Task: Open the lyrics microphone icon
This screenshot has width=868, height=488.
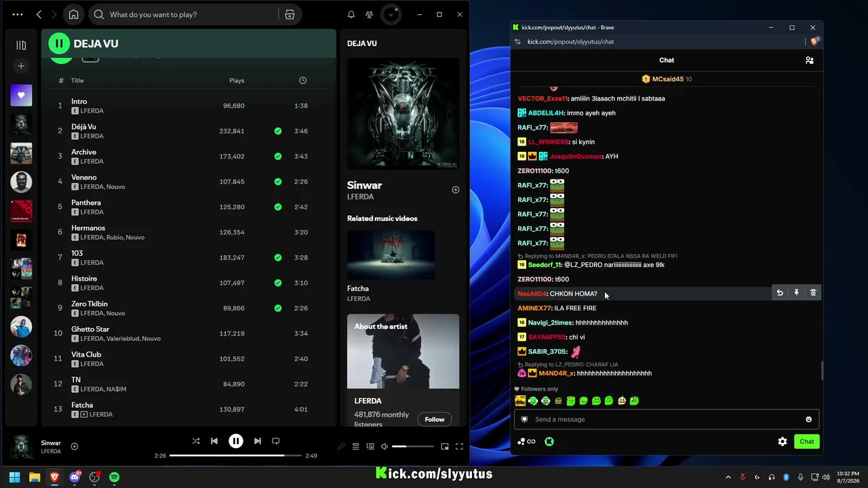Action: click(x=341, y=446)
